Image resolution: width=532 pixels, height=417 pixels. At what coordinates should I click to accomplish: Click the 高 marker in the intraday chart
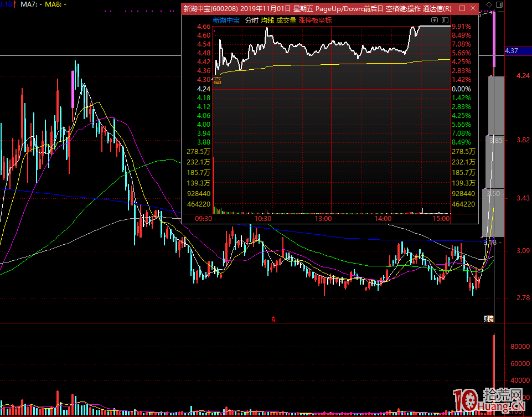tap(217, 81)
